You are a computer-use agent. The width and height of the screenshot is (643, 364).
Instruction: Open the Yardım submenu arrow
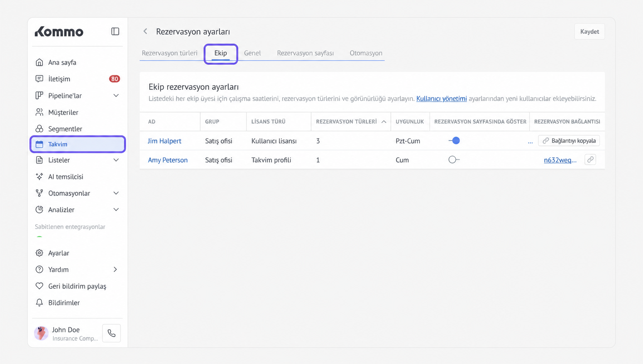pos(115,270)
